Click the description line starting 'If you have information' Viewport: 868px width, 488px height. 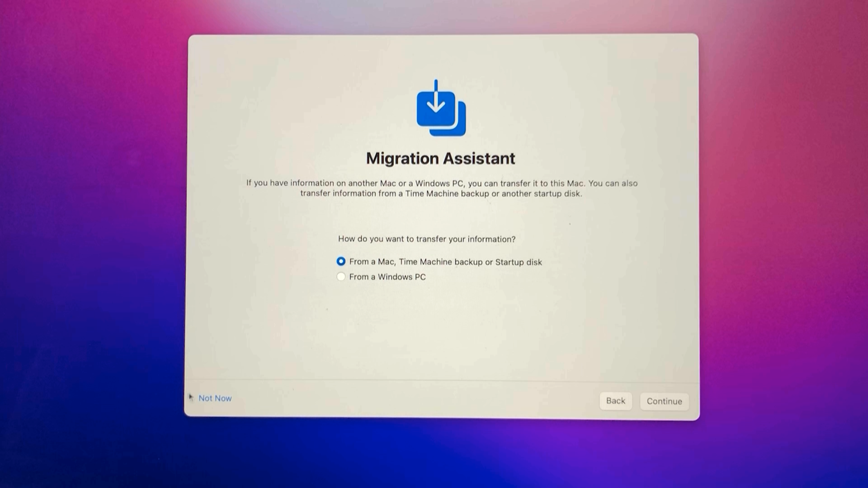tap(442, 183)
